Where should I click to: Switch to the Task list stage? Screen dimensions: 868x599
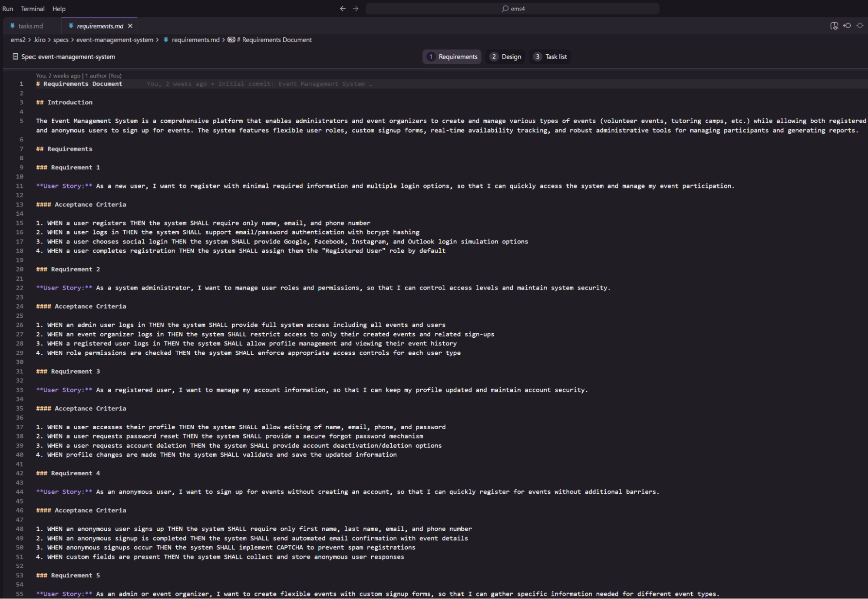click(550, 57)
